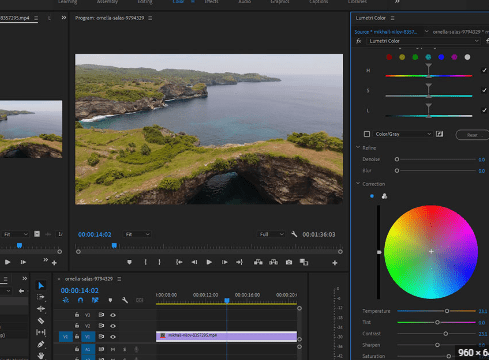Click the timeline Add Marker icon
The image size is (489, 360).
tap(110, 300)
